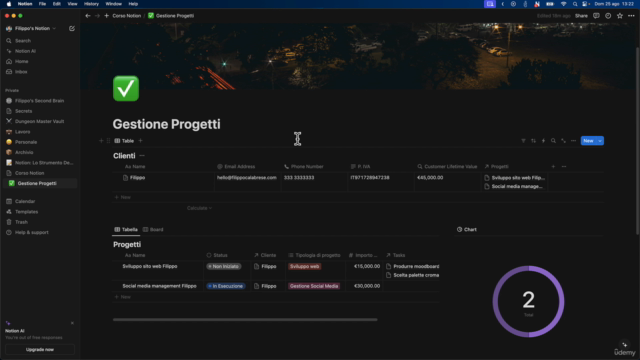Open Filippo's Notion workspace switcher

click(32, 29)
